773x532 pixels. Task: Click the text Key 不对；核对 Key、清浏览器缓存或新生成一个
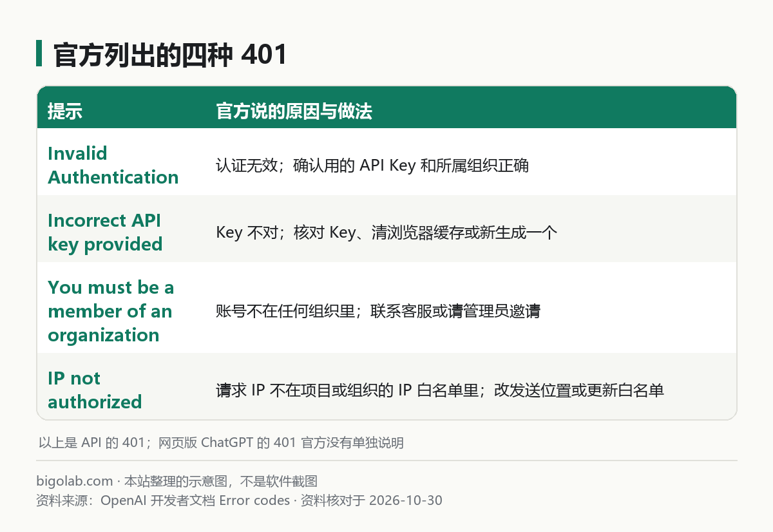coord(386,233)
